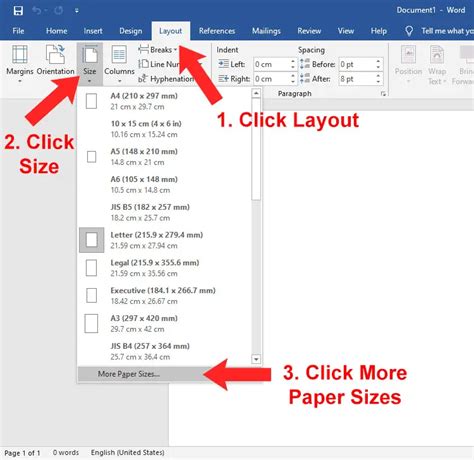Viewport: 474px width, 460px height.
Task: Click the Spacing After value field
Action: coord(356,79)
